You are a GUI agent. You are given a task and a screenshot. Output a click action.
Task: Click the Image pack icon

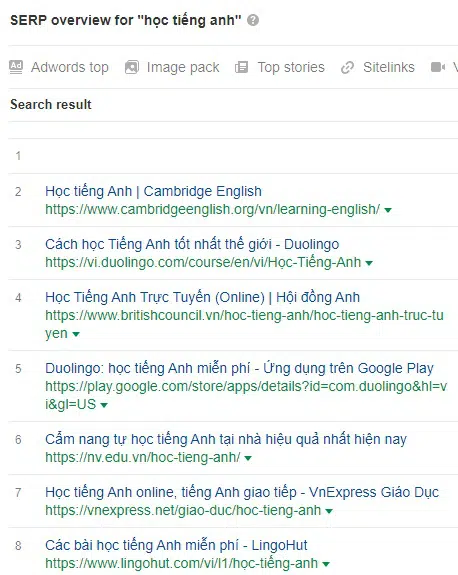[x=132, y=67]
